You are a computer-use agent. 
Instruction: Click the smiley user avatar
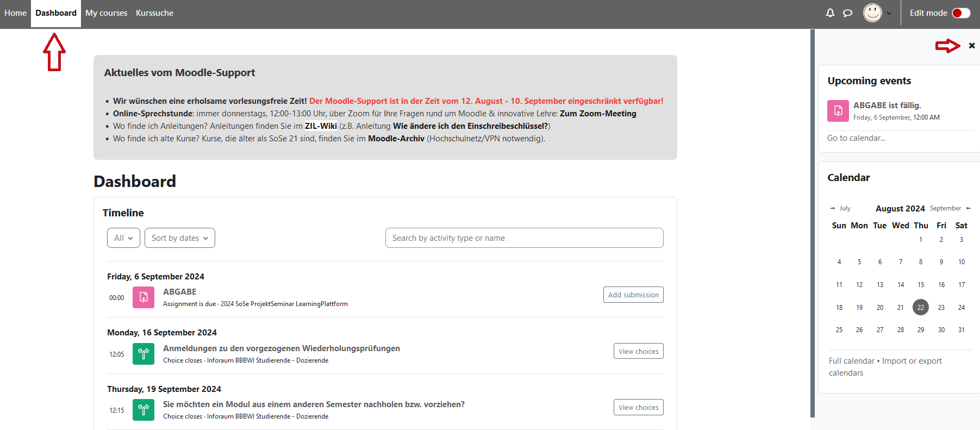point(872,13)
